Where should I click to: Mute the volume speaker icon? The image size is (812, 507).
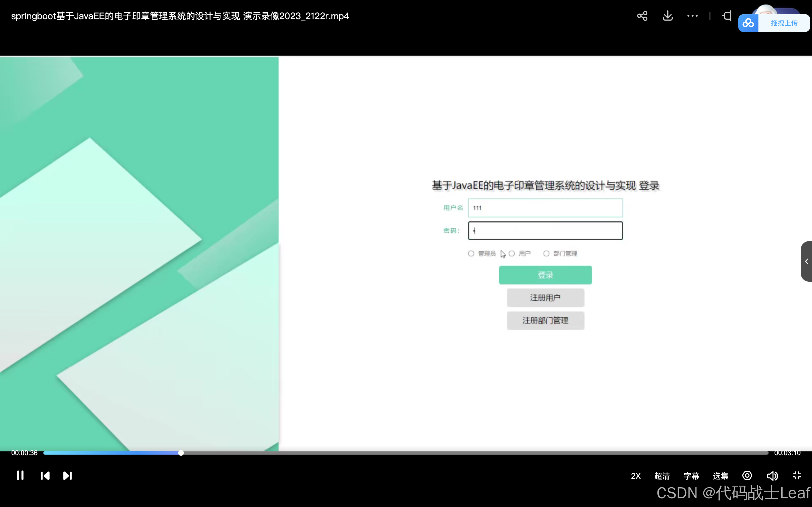point(772,475)
